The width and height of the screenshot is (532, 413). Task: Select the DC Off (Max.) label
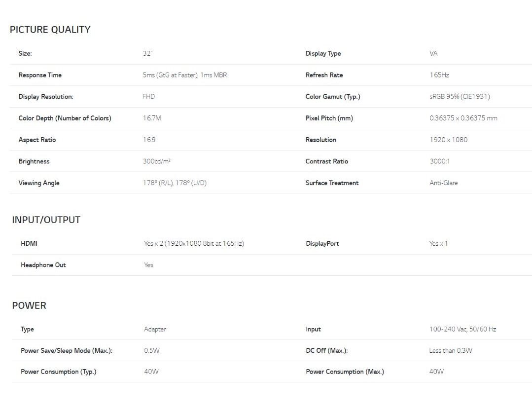click(x=326, y=350)
